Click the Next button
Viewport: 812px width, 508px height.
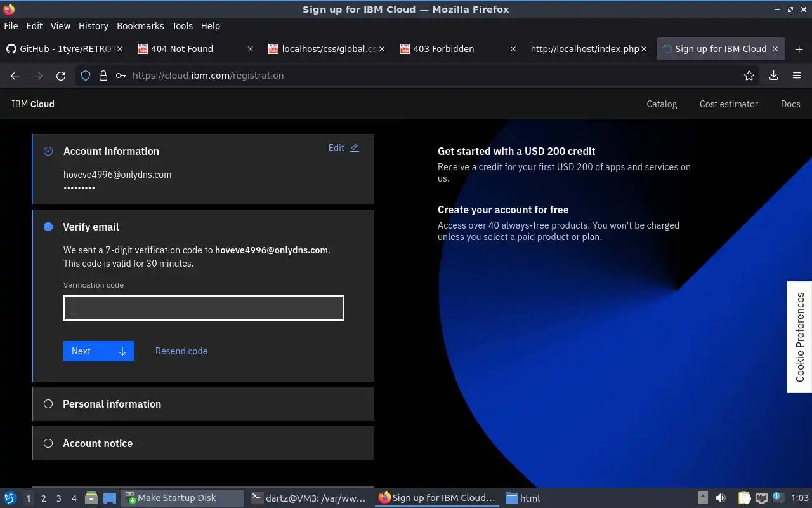[x=99, y=351]
